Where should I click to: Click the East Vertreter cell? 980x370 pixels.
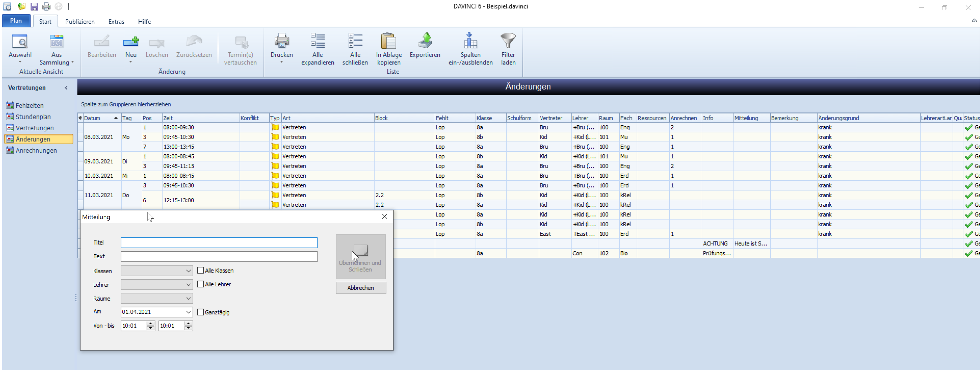click(555, 234)
